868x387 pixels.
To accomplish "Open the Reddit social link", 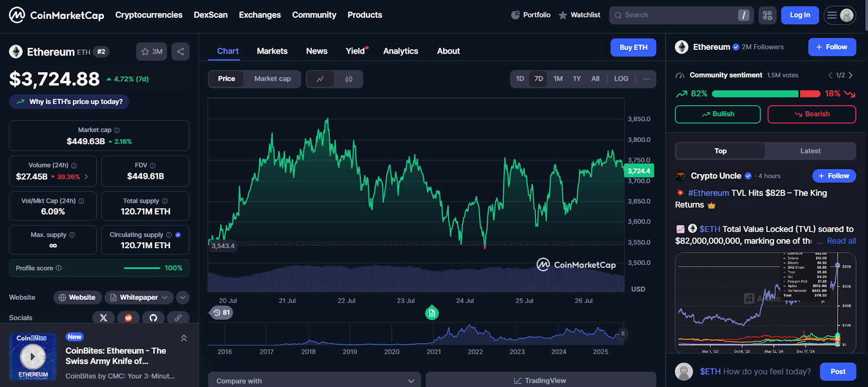I will [129, 318].
